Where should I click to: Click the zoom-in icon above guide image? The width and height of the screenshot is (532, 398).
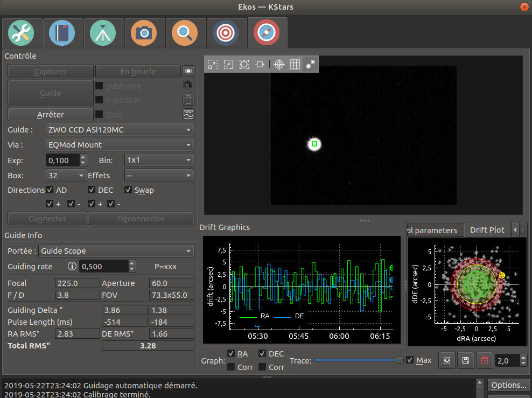tap(213, 64)
